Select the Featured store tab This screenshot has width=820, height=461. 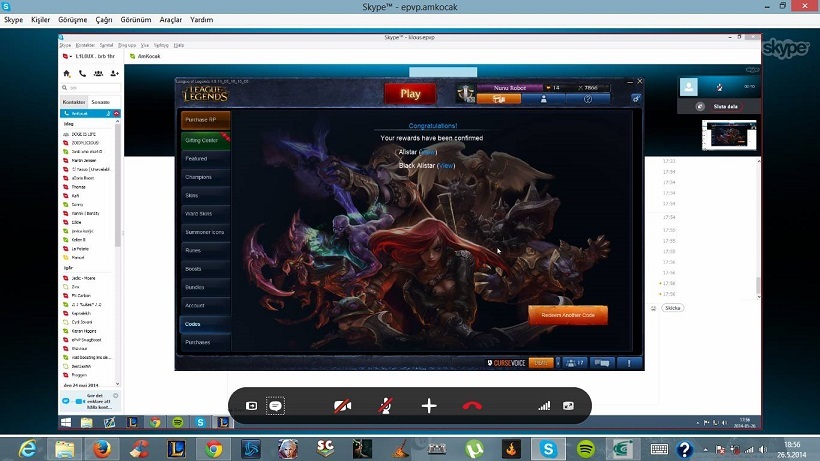coord(206,158)
